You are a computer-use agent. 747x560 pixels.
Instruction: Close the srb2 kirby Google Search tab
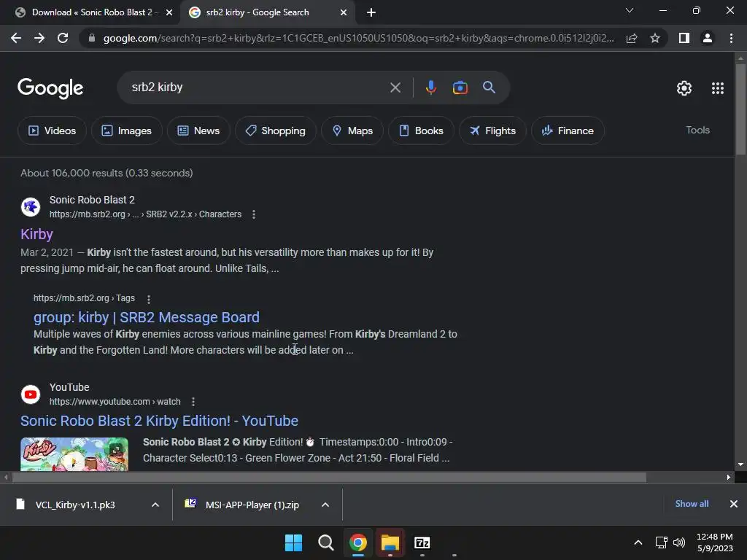click(344, 13)
